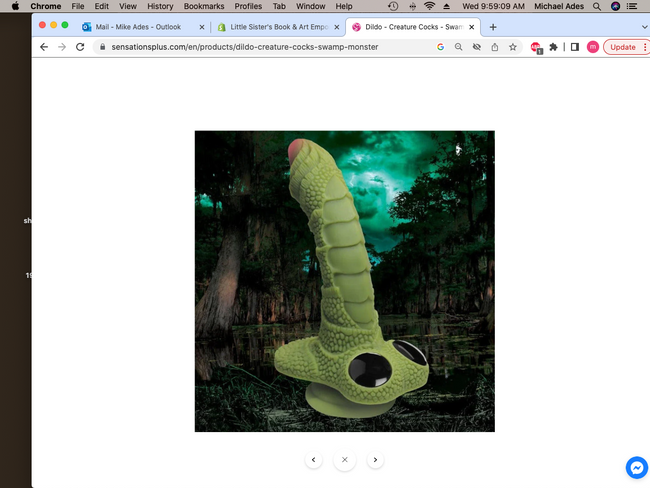The height and width of the screenshot is (488, 650).
Task: Bookmark this page with the star icon
Action: pyautogui.click(x=513, y=47)
